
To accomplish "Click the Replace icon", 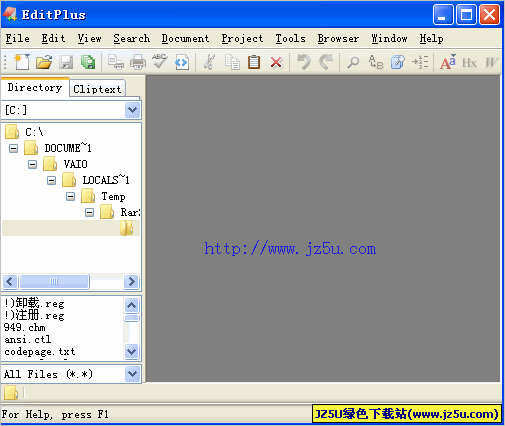I will click(x=376, y=62).
